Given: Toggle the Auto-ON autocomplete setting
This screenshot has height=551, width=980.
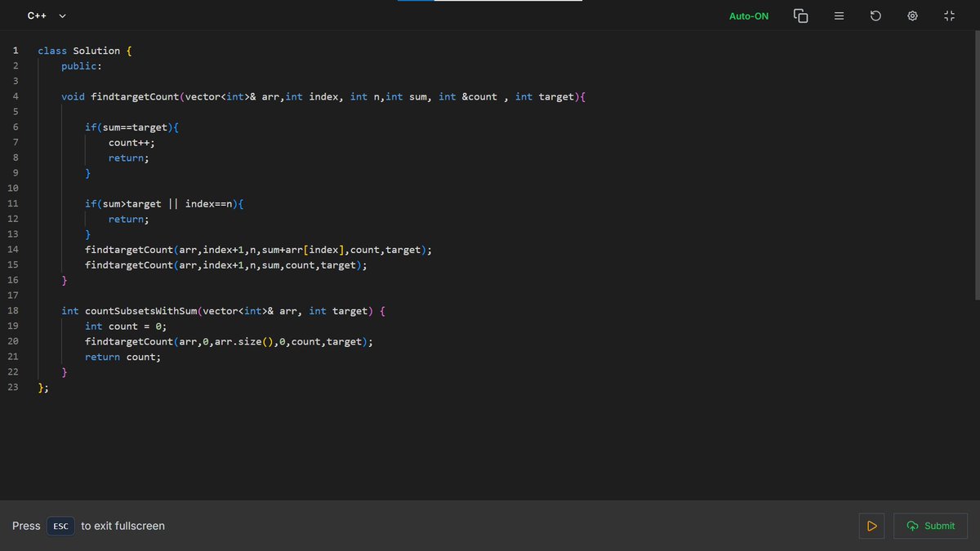Looking at the screenshot, I should (x=749, y=16).
